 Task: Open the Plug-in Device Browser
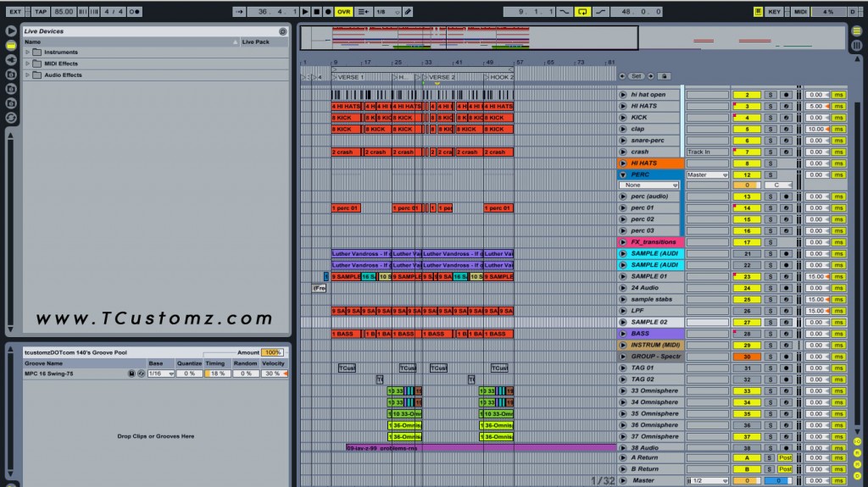click(10, 60)
